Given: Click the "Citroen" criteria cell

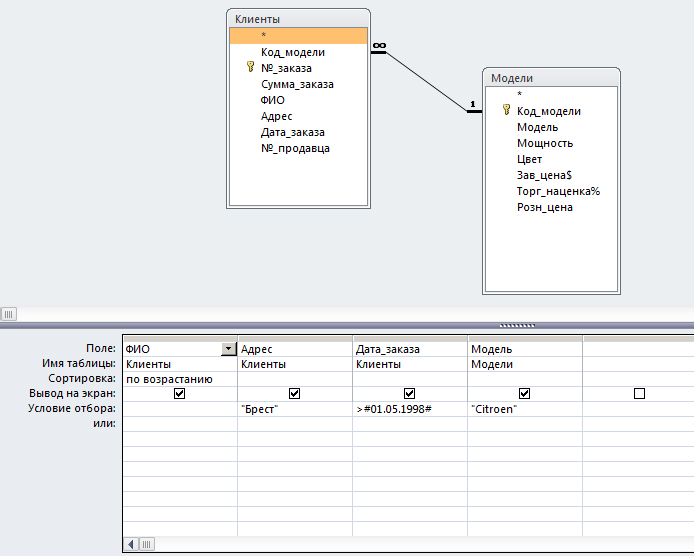Looking at the screenshot, I should coord(525,409).
